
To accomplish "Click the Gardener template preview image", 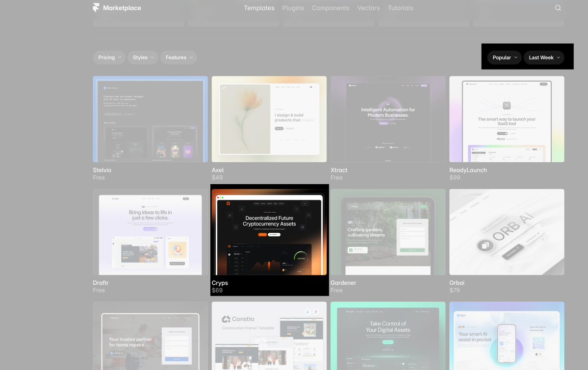I will (x=387, y=231).
